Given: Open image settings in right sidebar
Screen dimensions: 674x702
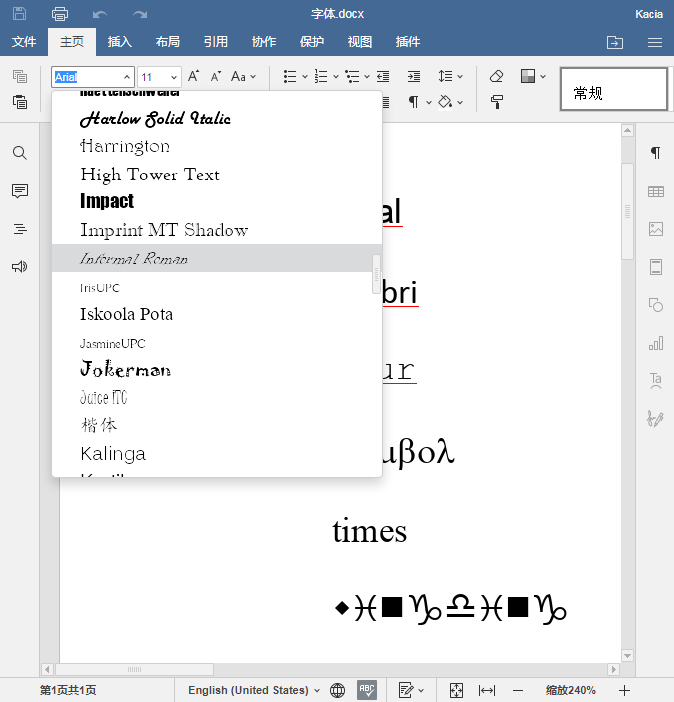Looking at the screenshot, I should point(656,229).
